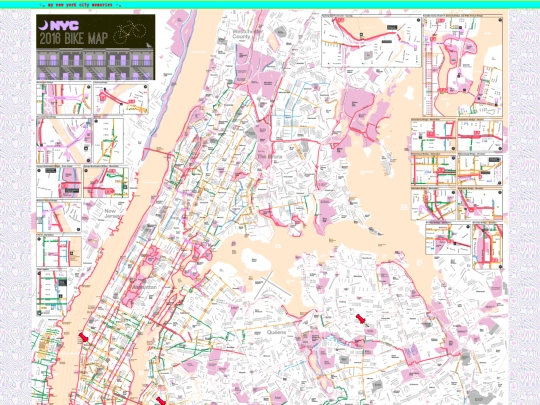Click the red pushpin on Manhattan's Hudson shoreline

[83, 337]
